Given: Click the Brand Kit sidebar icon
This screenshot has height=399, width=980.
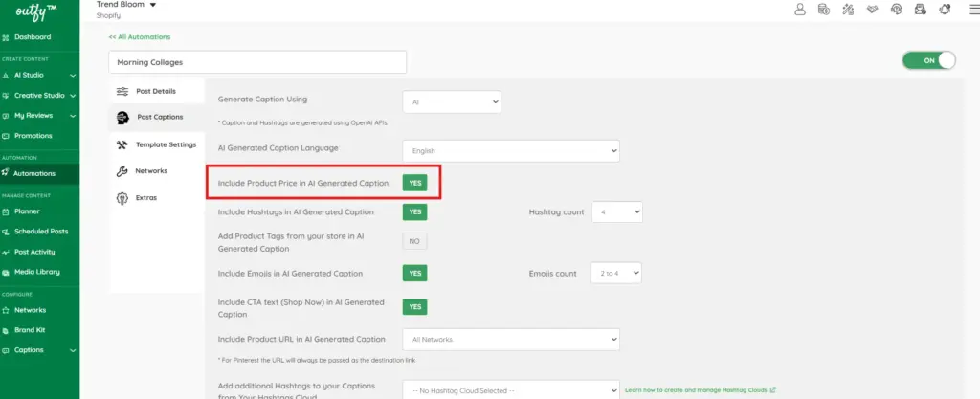Looking at the screenshot, I should pos(6,330).
